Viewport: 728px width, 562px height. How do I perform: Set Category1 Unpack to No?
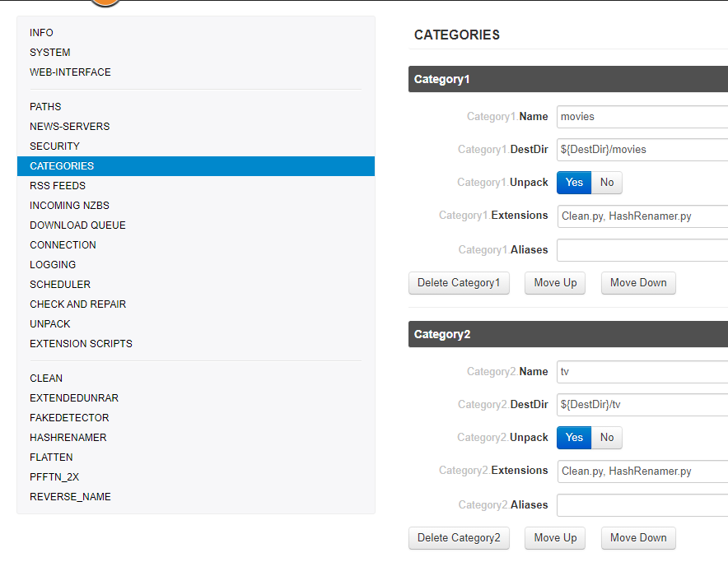coord(607,183)
